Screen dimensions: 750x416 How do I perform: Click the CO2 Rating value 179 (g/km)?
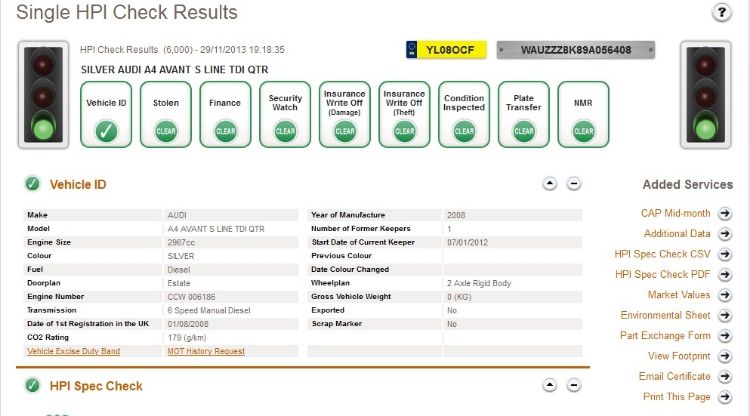(187, 338)
